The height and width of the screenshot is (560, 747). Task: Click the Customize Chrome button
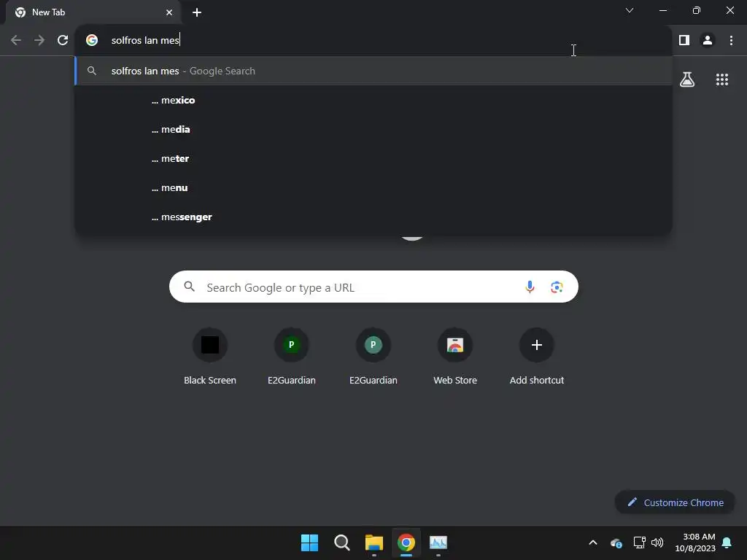point(675,502)
